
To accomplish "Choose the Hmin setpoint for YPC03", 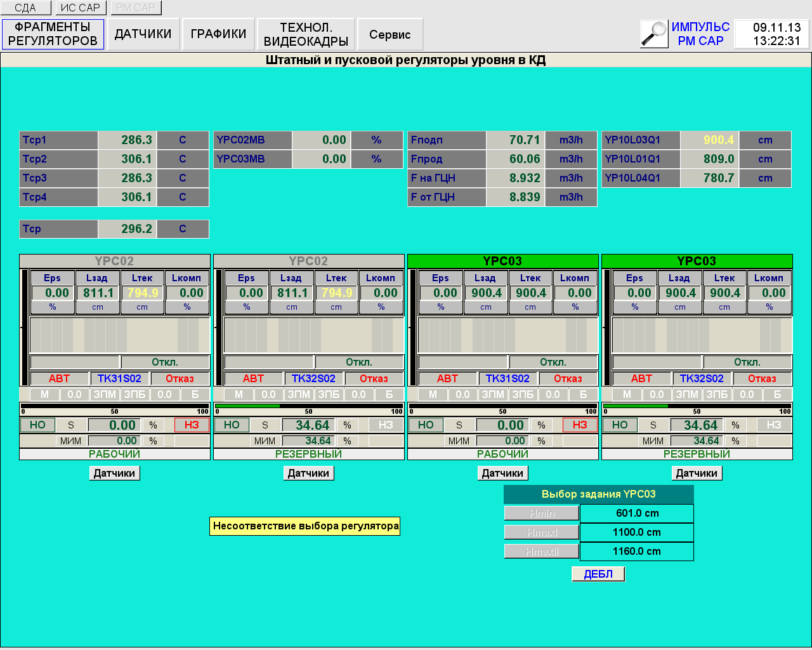I will coord(542,513).
